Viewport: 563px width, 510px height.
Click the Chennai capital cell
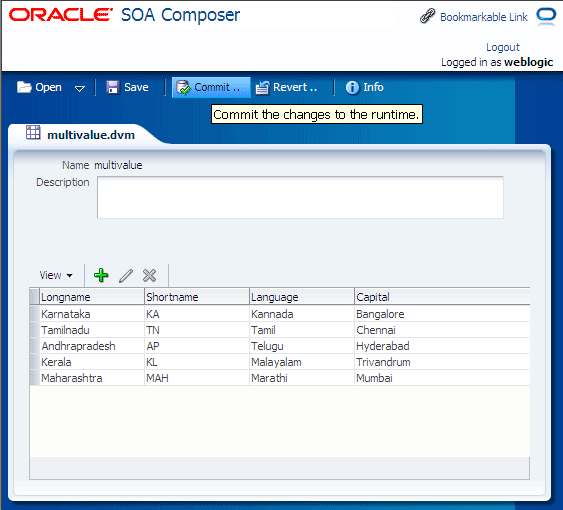(x=442, y=330)
